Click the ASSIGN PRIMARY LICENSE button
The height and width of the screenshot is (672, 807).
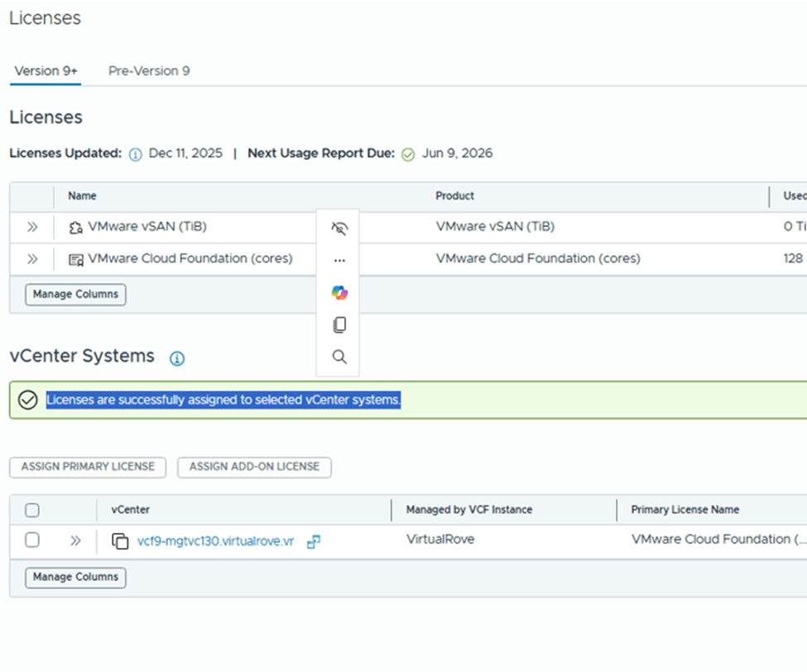88,467
